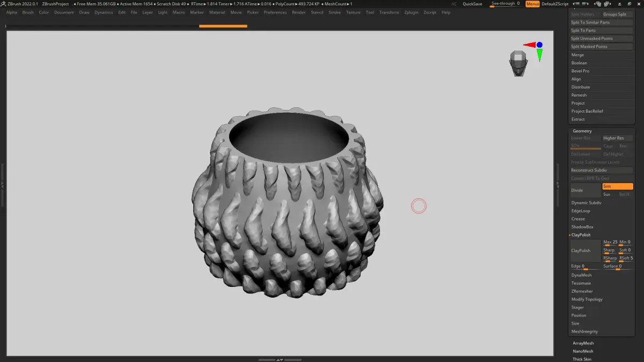Restore down the ZBrush window

point(629,4)
